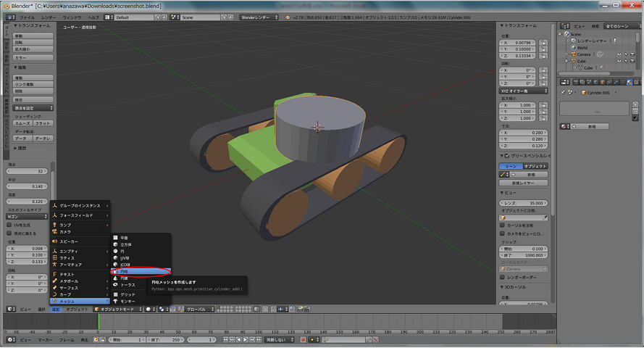Click the 3D view editor type icon
The height and width of the screenshot is (348, 644).
point(9,309)
